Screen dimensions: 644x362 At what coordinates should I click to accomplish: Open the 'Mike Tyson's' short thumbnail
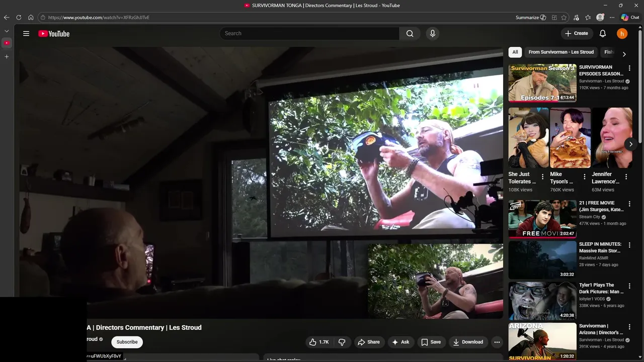point(570,138)
